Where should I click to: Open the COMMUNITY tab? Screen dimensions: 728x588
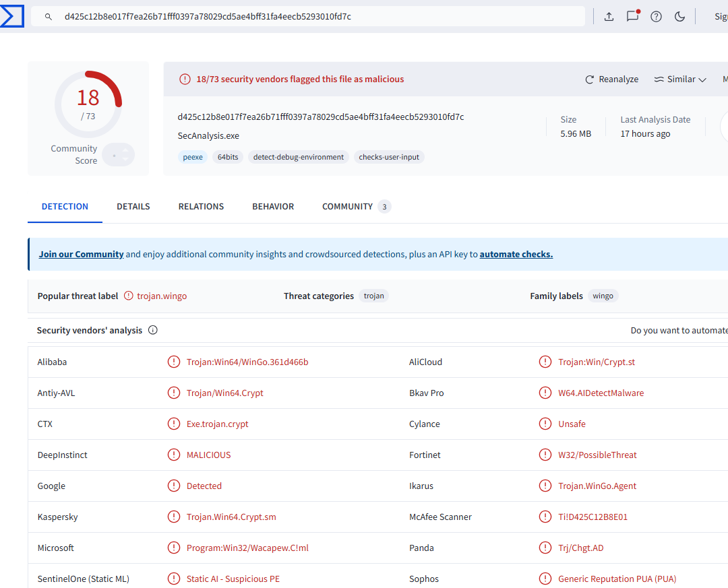tap(357, 207)
